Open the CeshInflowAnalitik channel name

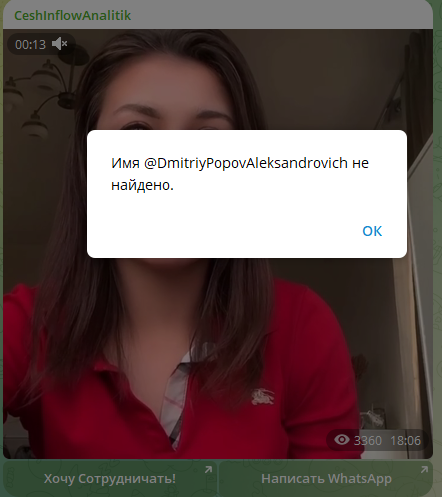coord(72,15)
